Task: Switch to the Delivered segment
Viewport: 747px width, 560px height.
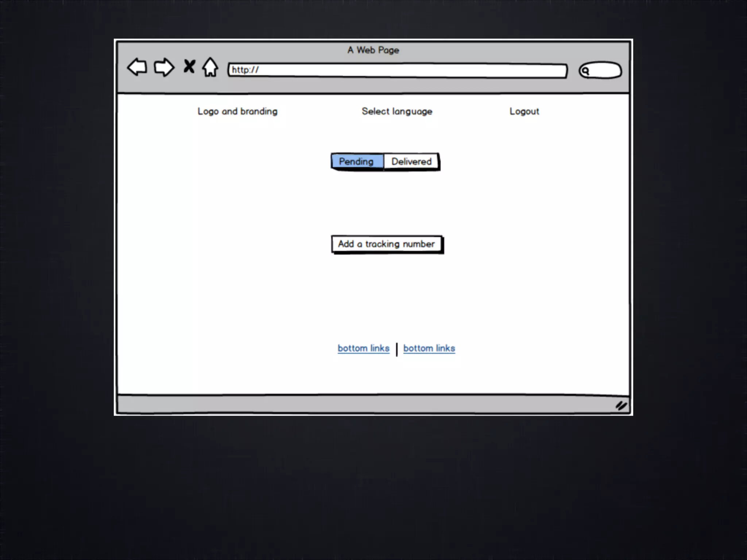Action: point(411,162)
